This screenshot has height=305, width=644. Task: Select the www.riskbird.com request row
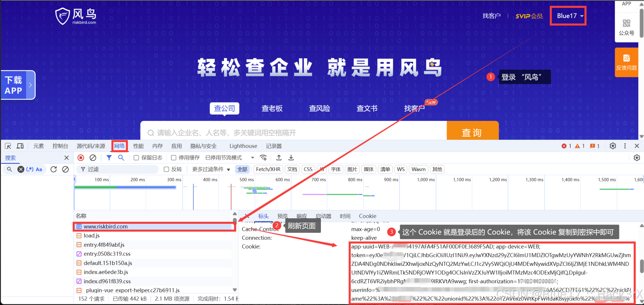[154, 226]
